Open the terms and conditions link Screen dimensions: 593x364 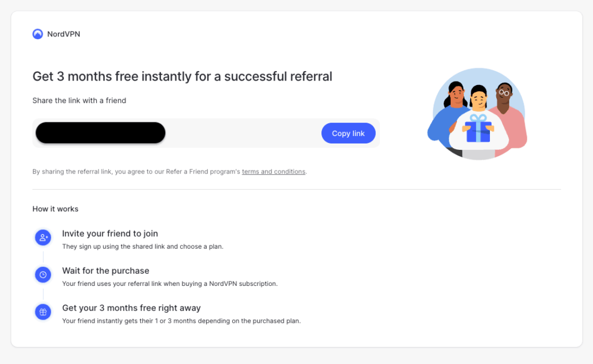[273, 172]
